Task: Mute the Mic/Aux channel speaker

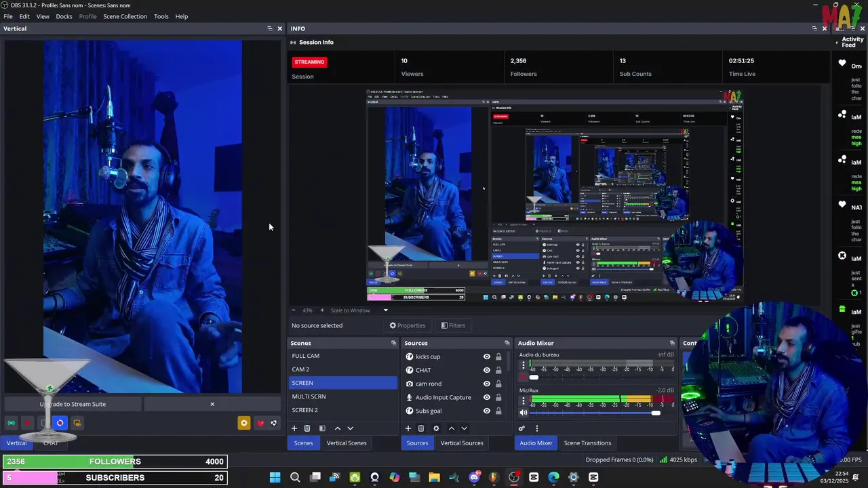Action: [523, 413]
